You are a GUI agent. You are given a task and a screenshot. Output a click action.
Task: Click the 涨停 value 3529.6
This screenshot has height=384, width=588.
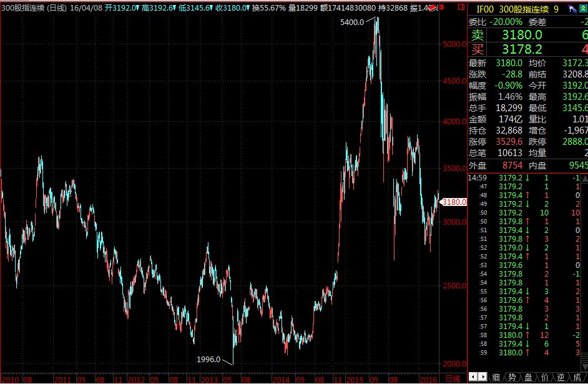click(x=509, y=142)
